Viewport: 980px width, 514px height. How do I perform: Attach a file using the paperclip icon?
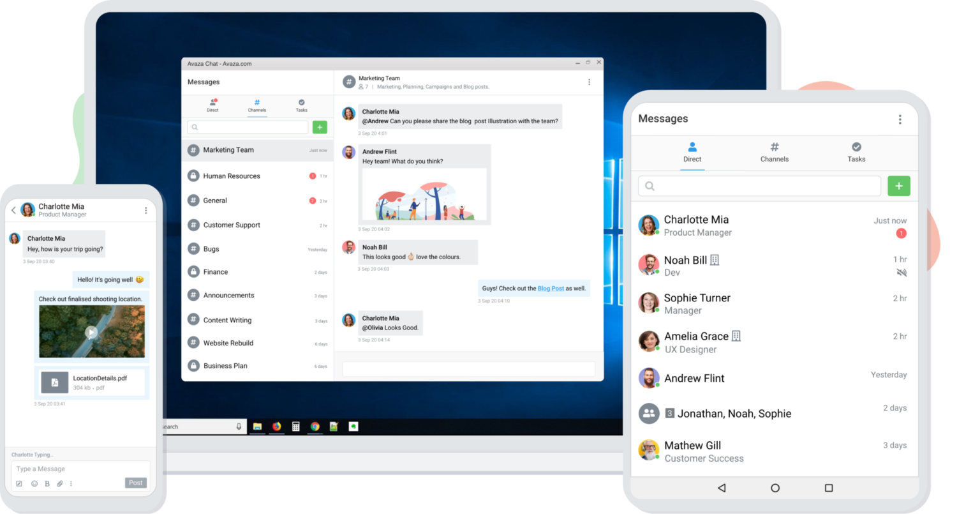click(x=60, y=483)
